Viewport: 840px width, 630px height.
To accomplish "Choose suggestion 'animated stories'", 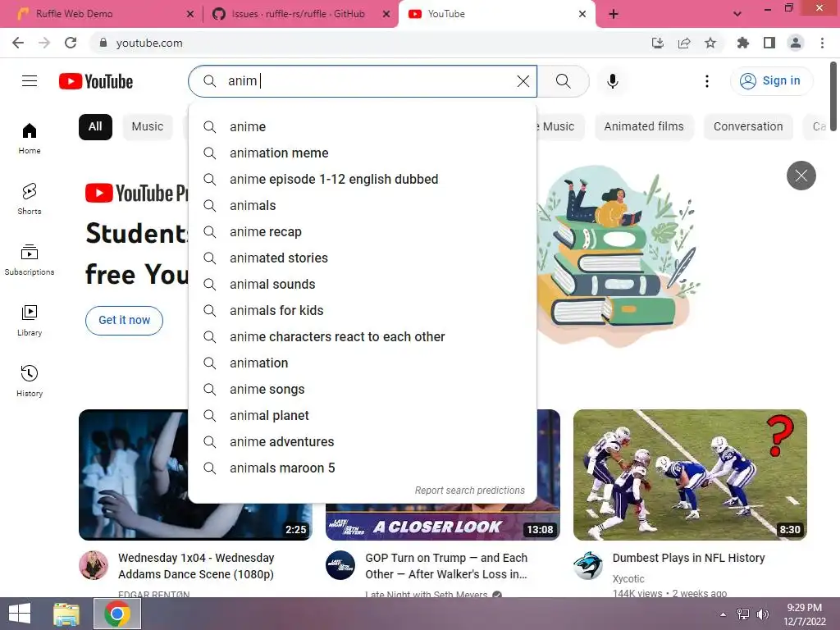I will coord(363,258).
